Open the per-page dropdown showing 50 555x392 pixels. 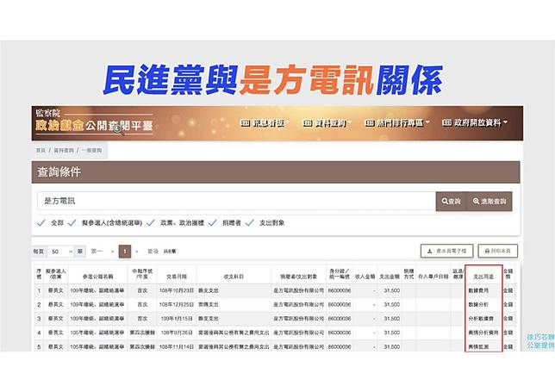(x=61, y=252)
